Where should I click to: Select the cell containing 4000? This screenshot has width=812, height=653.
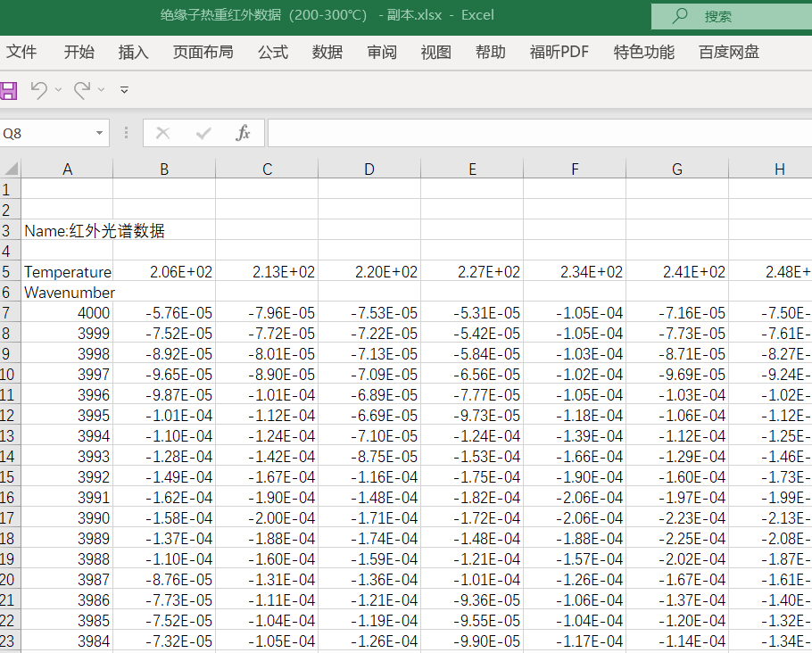click(67, 312)
